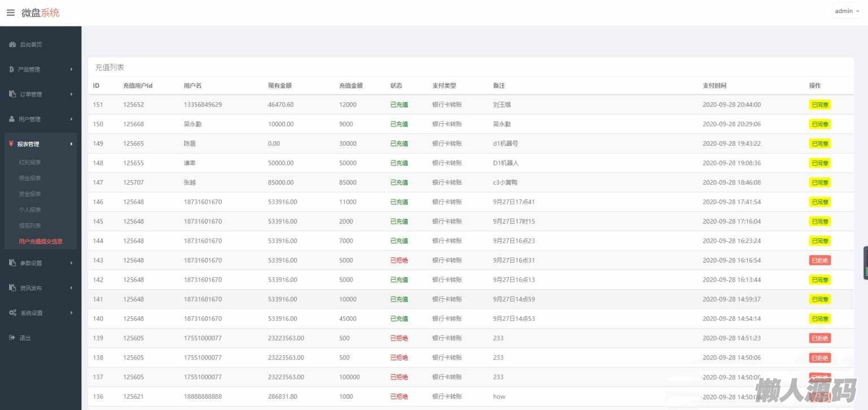
Task: Click the bitcoin icon beside 产品管理
Action: coord(12,69)
